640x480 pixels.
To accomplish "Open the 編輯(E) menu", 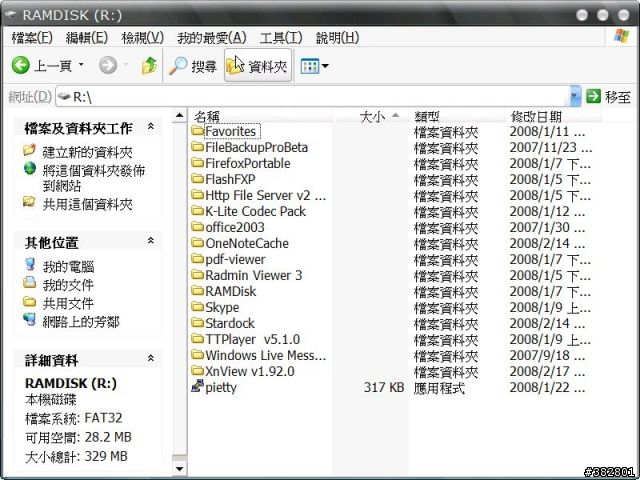I will [87, 38].
